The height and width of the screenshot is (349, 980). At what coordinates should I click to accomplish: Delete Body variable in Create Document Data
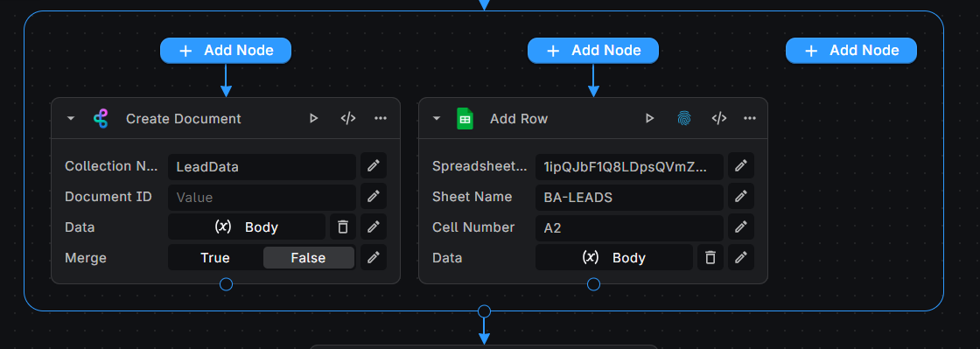342,227
